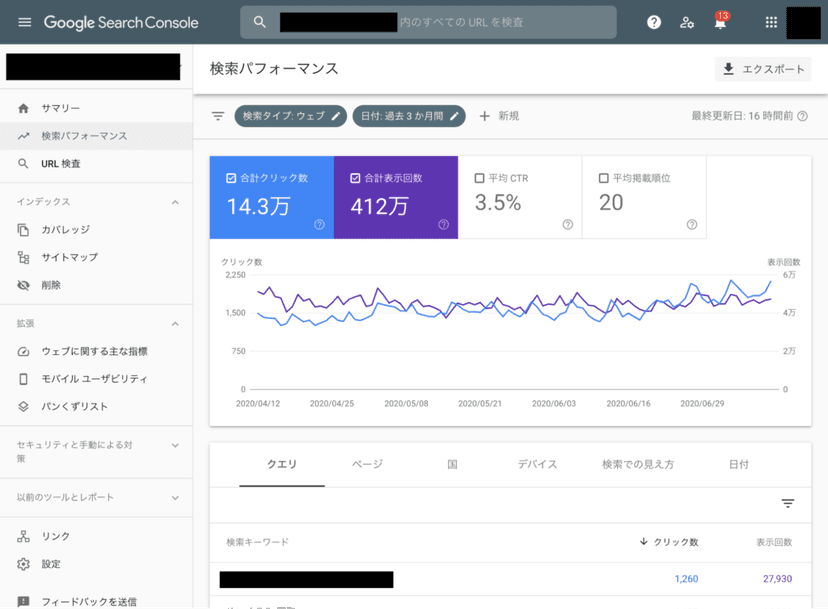The width and height of the screenshot is (828, 609).
Task: Click the hidden-eye icon beside 削除
Action: (23, 285)
